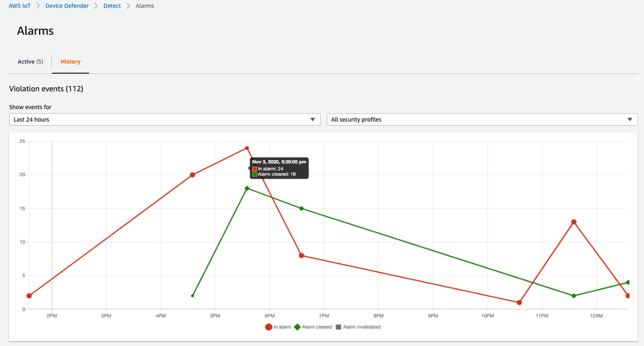Image resolution: width=644 pixels, height=346 pixels.
Task: Click the red In alarm point near 10:30PM
Action: pos(519,303)
